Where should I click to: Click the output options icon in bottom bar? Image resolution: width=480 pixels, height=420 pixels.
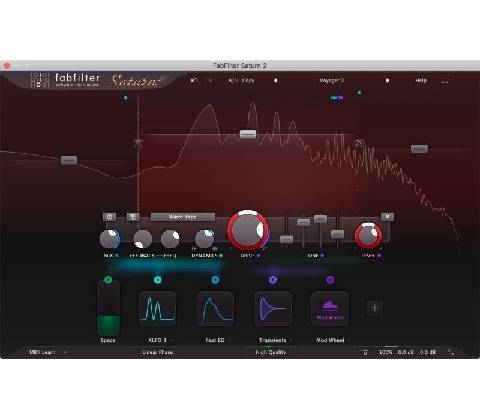pos(365,352)
